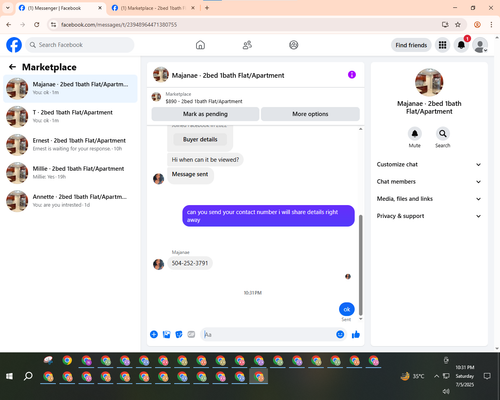Choose a GIF in composer

191,334
